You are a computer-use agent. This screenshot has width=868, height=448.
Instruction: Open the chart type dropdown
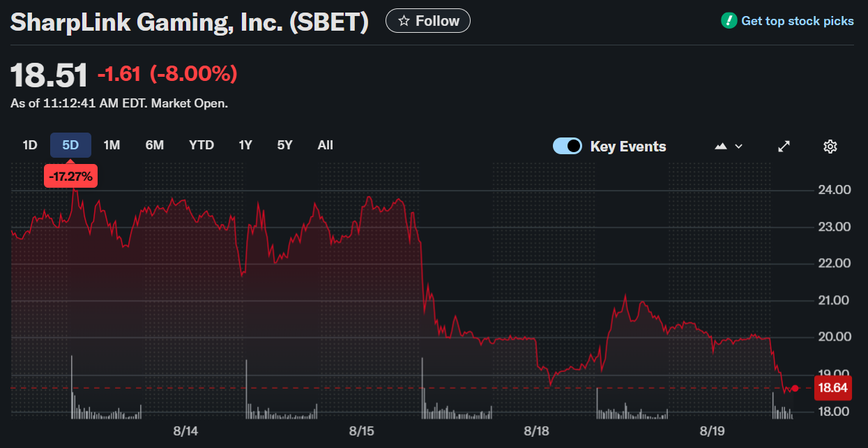click(729, 147)
